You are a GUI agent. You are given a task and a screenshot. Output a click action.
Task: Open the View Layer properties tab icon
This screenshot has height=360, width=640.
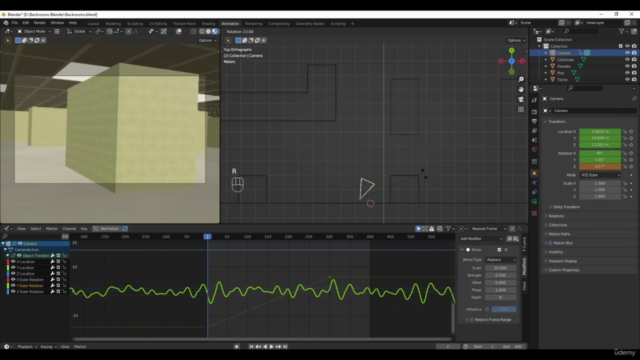click(x=534, y=131)
